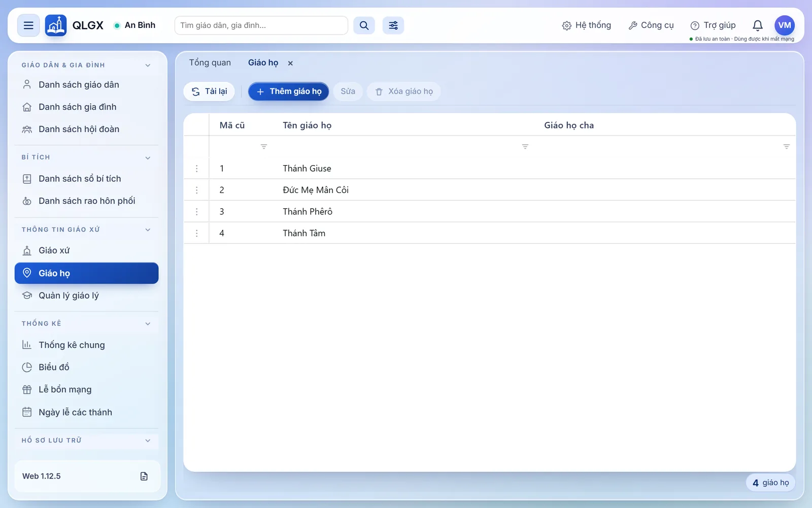Open Danh sách hội đoàn in sidebar

point(87,130)
